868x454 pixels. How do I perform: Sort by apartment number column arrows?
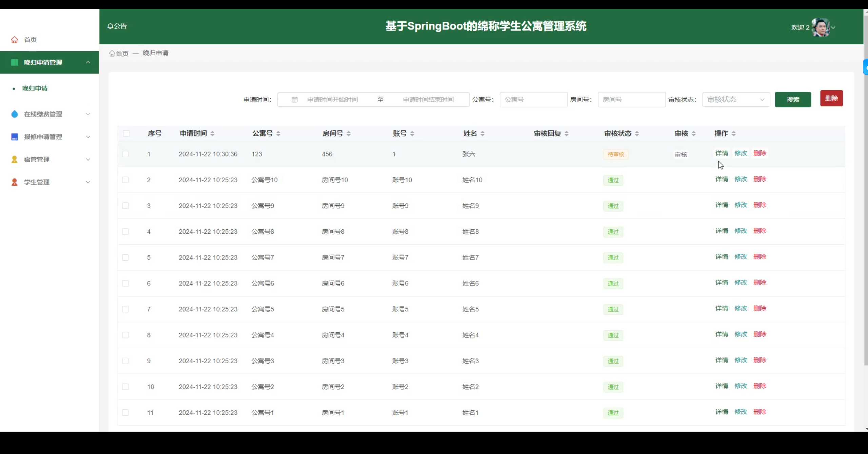278,133
